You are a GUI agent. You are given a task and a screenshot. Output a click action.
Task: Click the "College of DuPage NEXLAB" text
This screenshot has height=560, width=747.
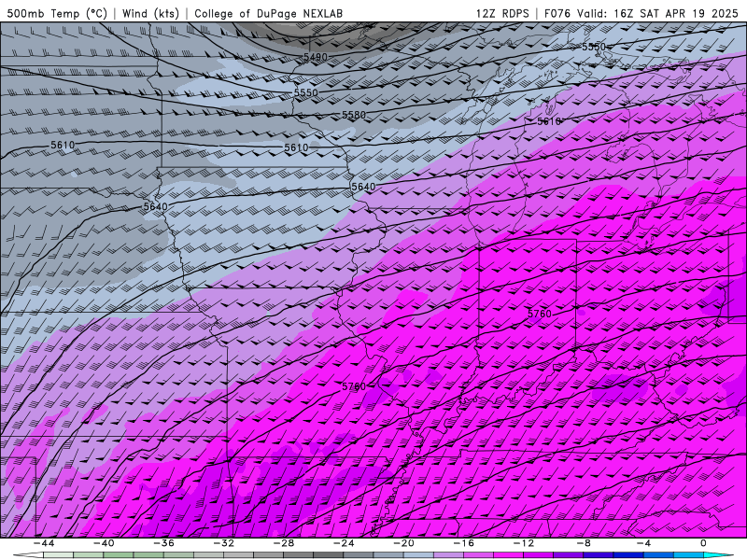(268, 13)
